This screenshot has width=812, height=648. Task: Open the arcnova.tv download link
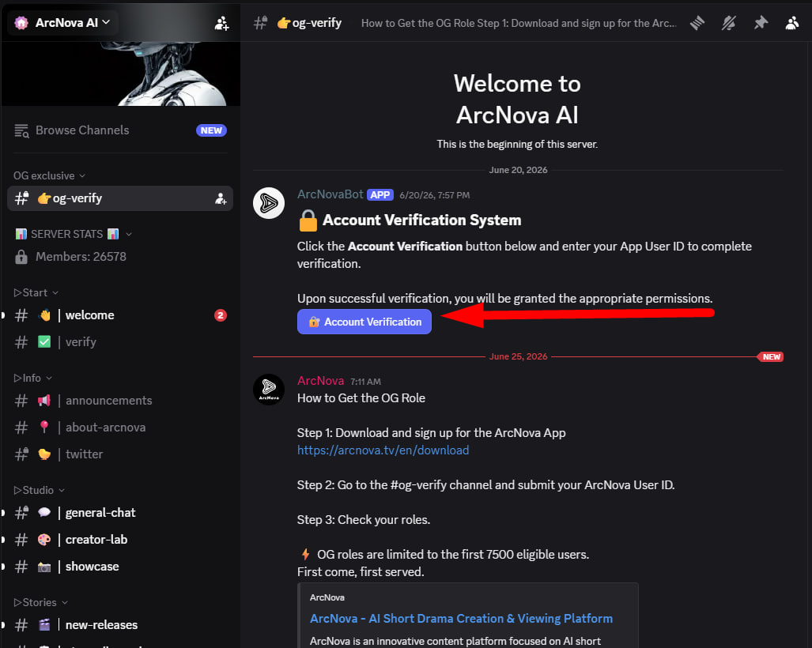pos(383,450)
